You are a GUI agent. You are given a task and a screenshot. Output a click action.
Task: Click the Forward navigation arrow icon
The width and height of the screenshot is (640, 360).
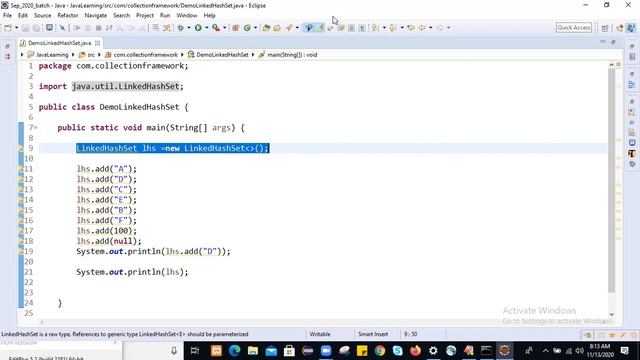point(440,28)
